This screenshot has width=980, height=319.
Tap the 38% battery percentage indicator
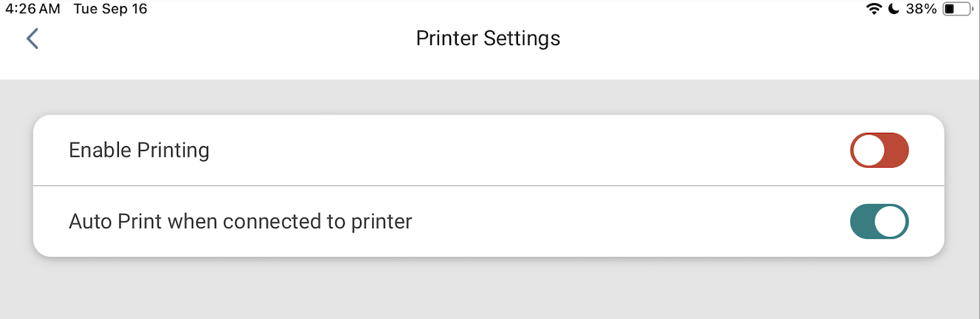[920, 9]
